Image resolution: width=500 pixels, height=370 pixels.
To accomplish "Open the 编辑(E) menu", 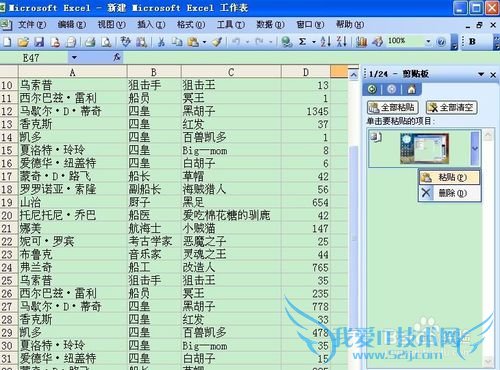I will (x=72, y=25).
